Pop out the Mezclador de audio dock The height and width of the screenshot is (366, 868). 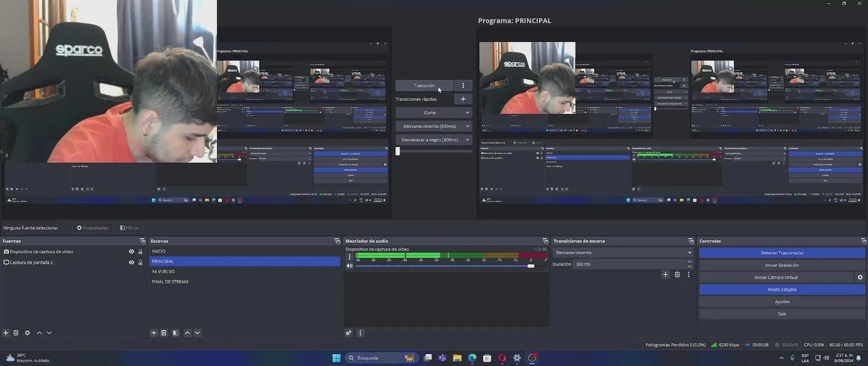click(x=545, y=241)
